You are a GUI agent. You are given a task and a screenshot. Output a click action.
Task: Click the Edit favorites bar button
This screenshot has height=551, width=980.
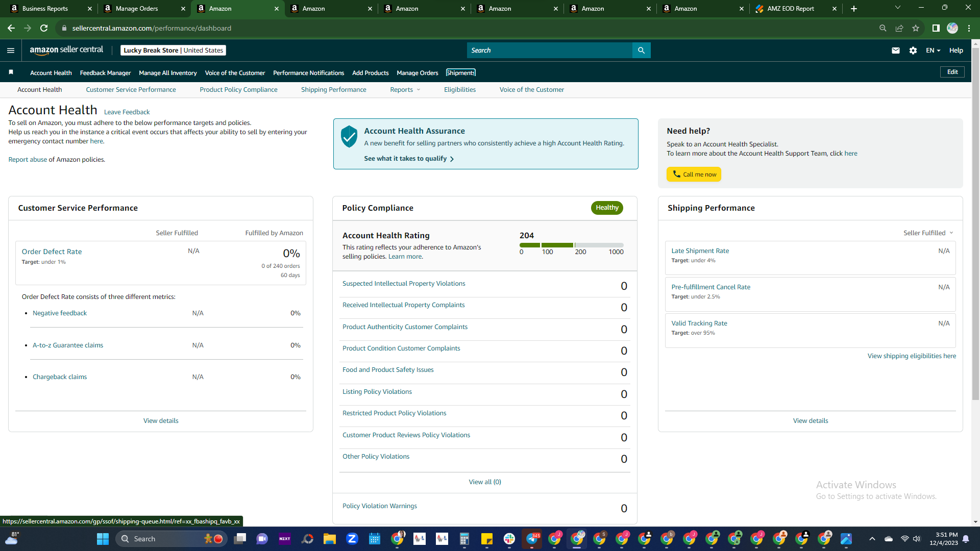point(952,72)
